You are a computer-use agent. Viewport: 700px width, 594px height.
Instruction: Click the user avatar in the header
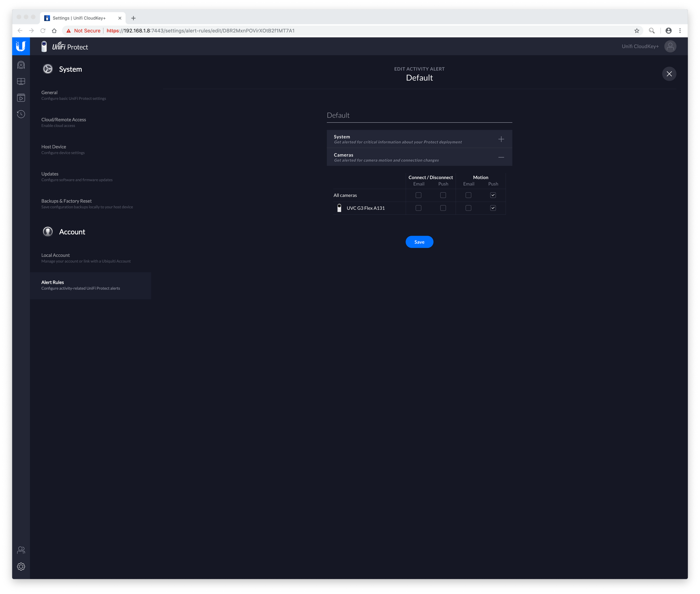(x=670, y=46)
